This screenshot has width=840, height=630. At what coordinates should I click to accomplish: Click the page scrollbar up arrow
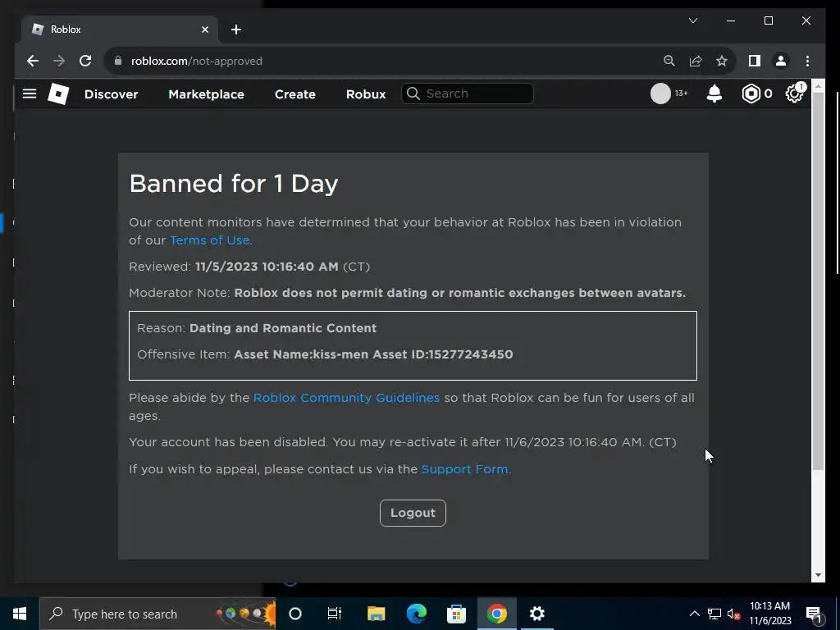pyautogui.click(x=818, y=86)
